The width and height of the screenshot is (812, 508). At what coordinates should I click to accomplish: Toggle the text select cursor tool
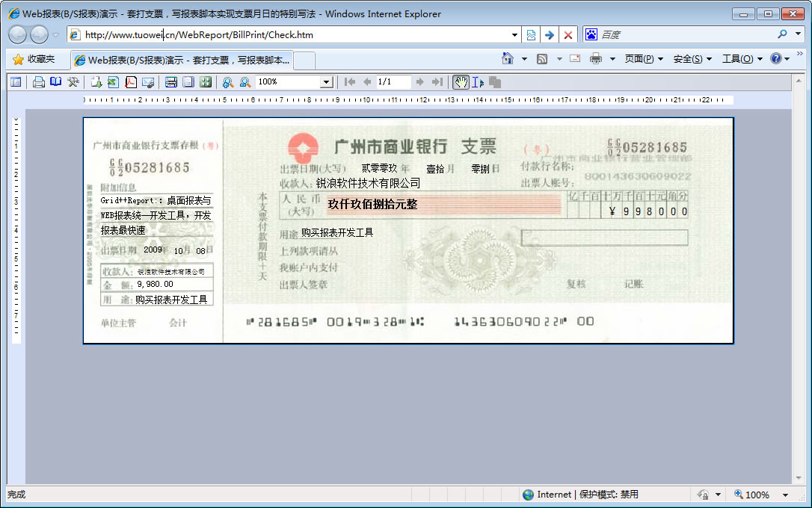coord(478,82)
